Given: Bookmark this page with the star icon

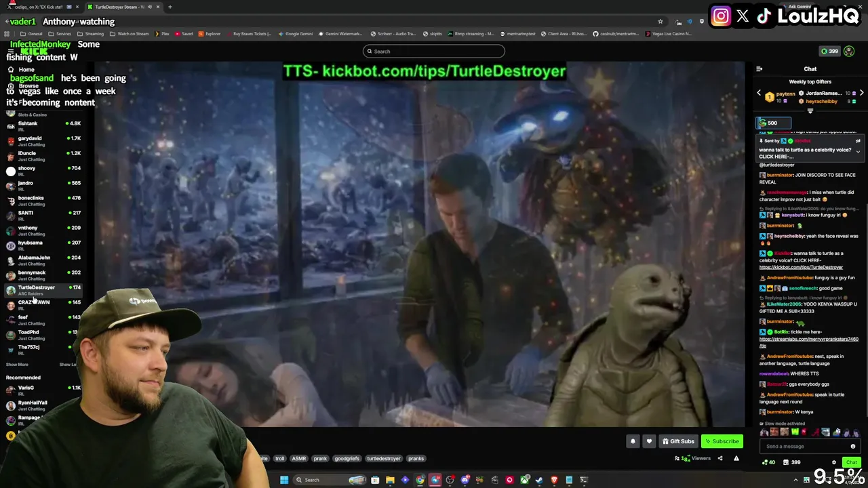Looking at the screenshot, I should click(x=660, y=21).
